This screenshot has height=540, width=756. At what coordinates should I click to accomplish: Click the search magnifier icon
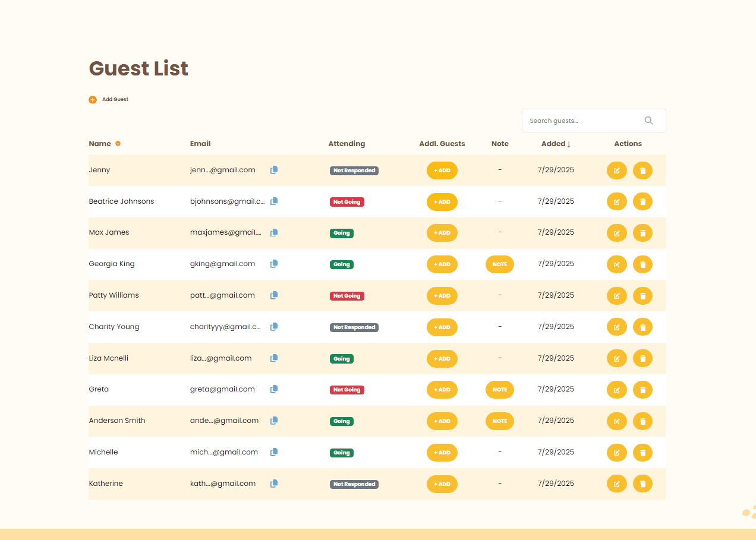tap(648, 121)
